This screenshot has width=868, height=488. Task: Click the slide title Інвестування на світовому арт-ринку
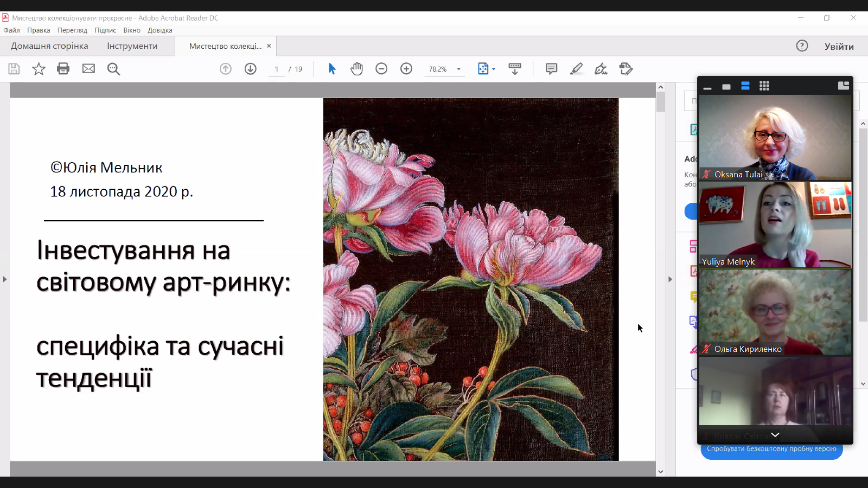tap(163, 266)
